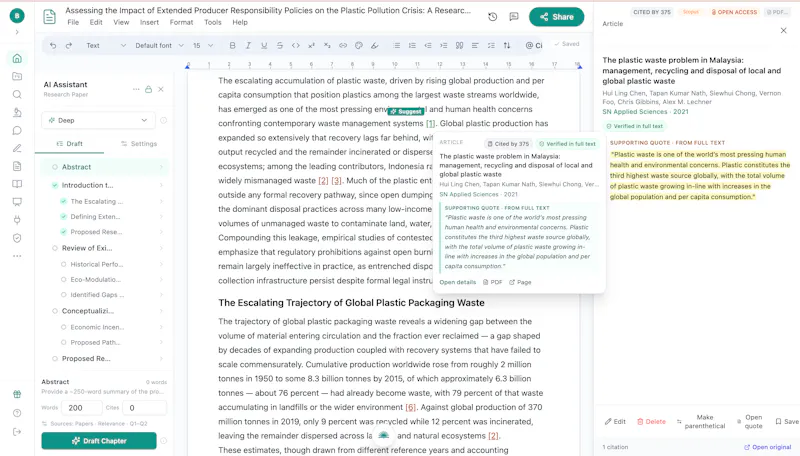Image resolution: width=800 pixels, height=456 pixels.
Task: Toggle bold formatting
Action: pos(232,45)
